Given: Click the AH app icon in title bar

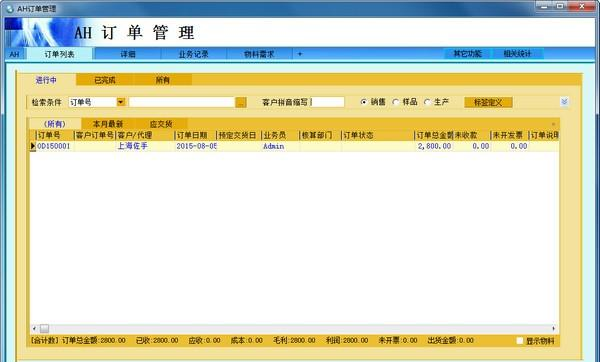Looking at the screenshot, I should [10, 8].
